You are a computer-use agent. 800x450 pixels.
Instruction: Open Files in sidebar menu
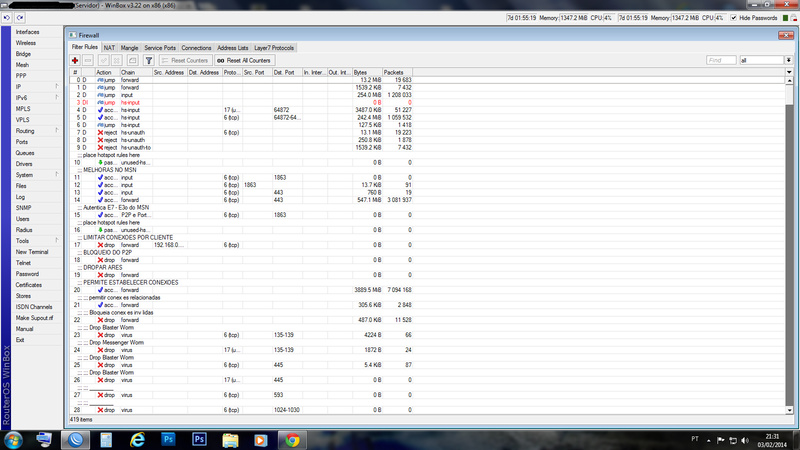pos(21,186)
